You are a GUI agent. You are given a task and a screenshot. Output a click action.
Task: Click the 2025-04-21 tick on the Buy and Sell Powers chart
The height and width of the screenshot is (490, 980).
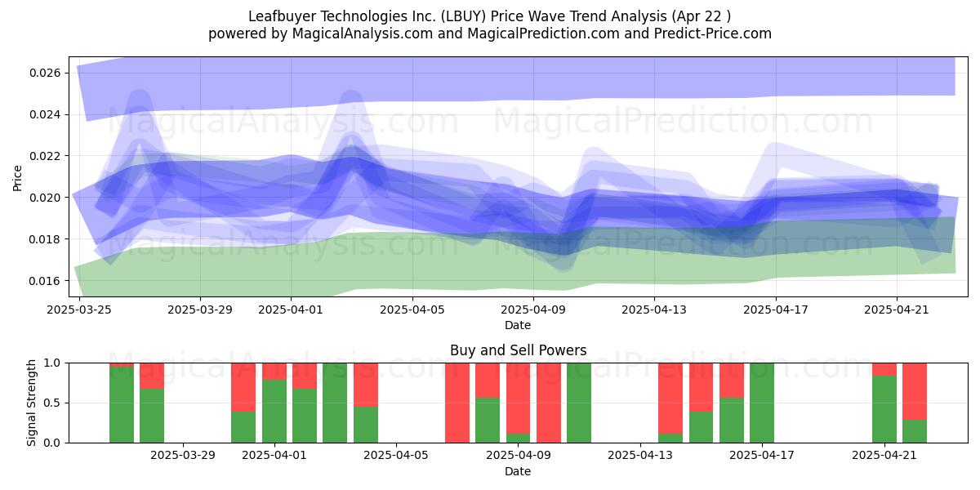coord(884,456)
